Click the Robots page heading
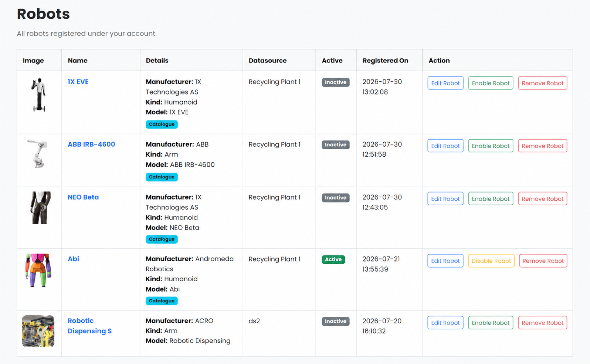590x364 pixels. [x=43, y=14]
